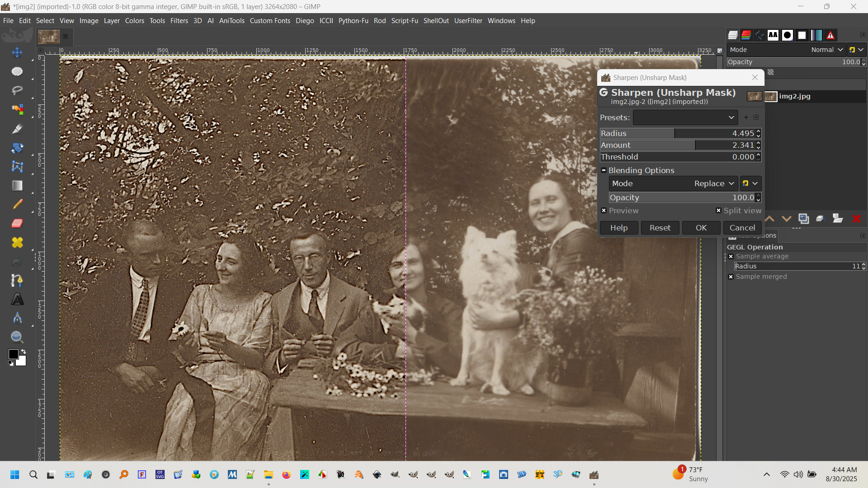Open blending Mode Replace dropdown
This screenshot has height=488, width=868.
click(674, 183)
